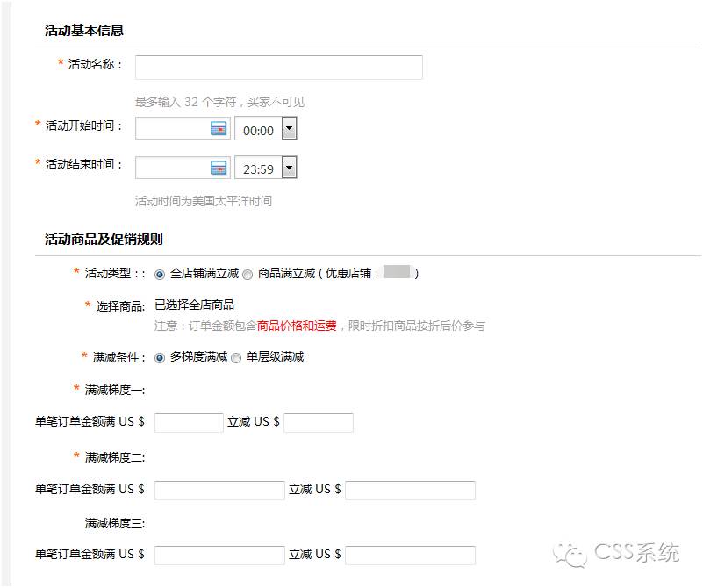Screen dimensions: 703x588
Task: Expand the 23:59 end time dropdown
Action: pos(289,169)
